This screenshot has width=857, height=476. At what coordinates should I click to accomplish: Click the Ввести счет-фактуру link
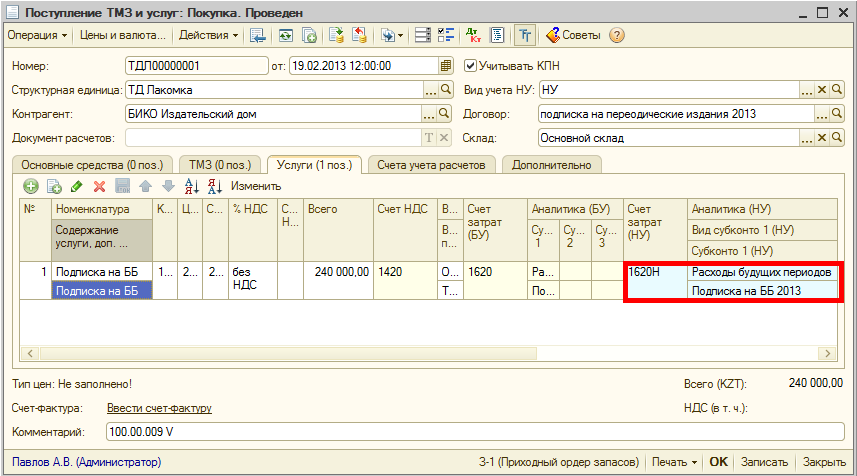159,408
